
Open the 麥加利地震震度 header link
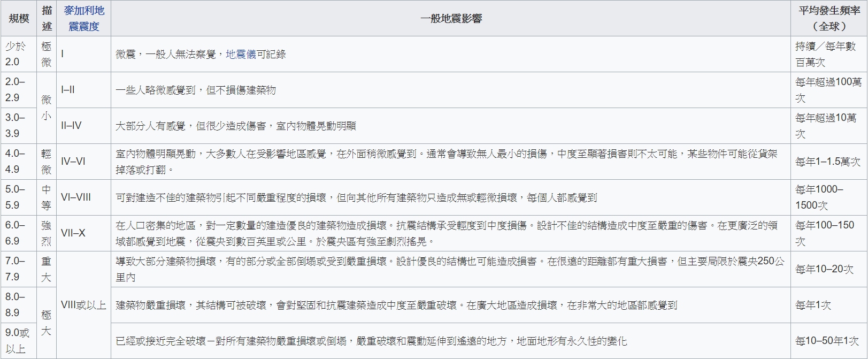tap(84, 18)
